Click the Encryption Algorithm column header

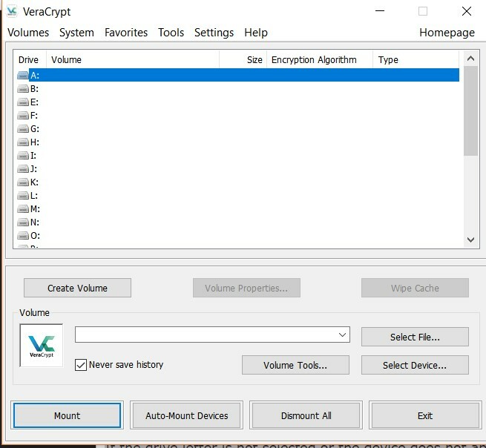pyautogui.click(x=320, y=60)
